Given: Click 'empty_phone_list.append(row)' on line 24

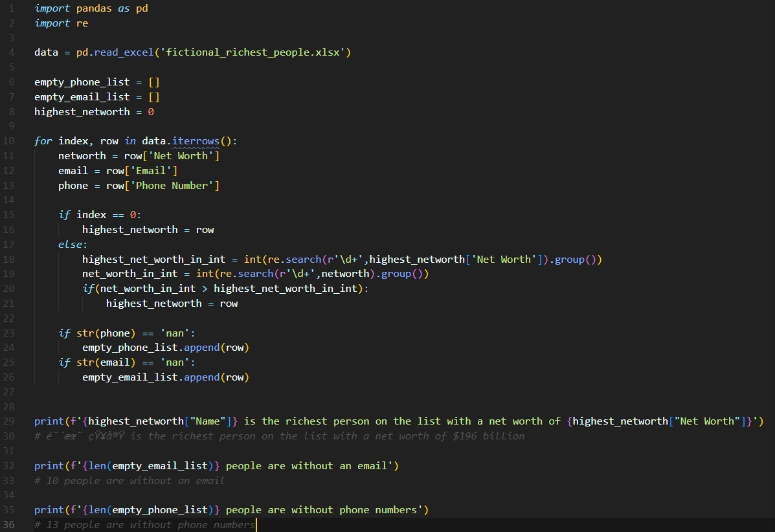Looking at the screenshot, I should tap(166, 348).
